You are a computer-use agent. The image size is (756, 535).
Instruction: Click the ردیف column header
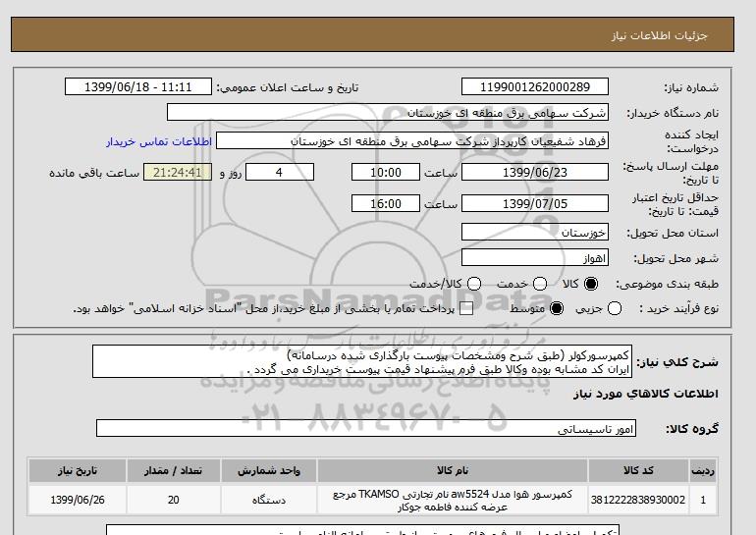coord(703,470)
